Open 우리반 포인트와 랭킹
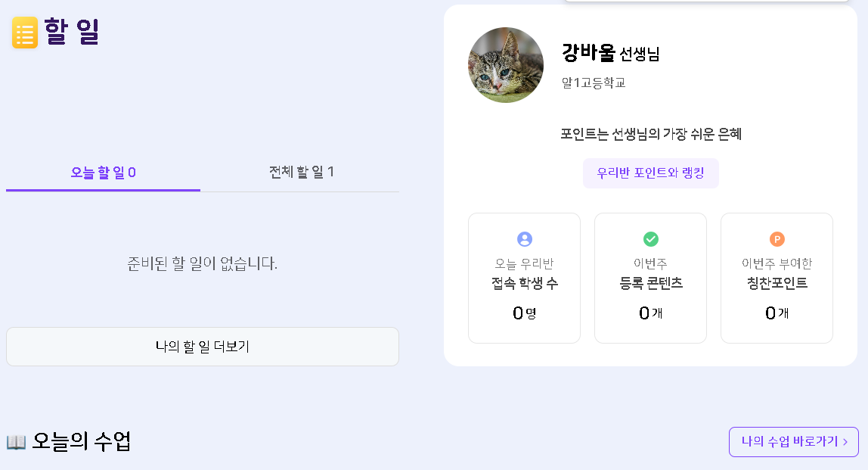Screen dimensions: 868x470 (x=650, y=173)
